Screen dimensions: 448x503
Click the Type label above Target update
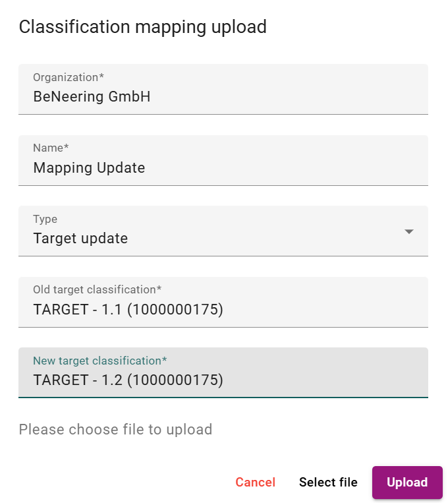(x=45, y=219)
